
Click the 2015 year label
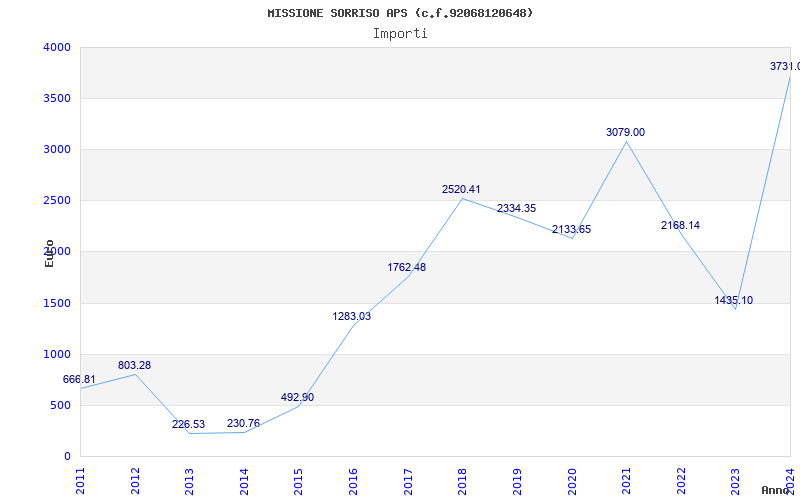(x=299, y=481)
